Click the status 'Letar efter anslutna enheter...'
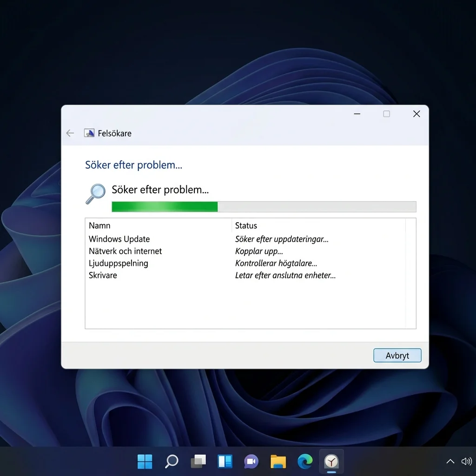The width and height of the screenshot is (476, 476). (285, 275)
